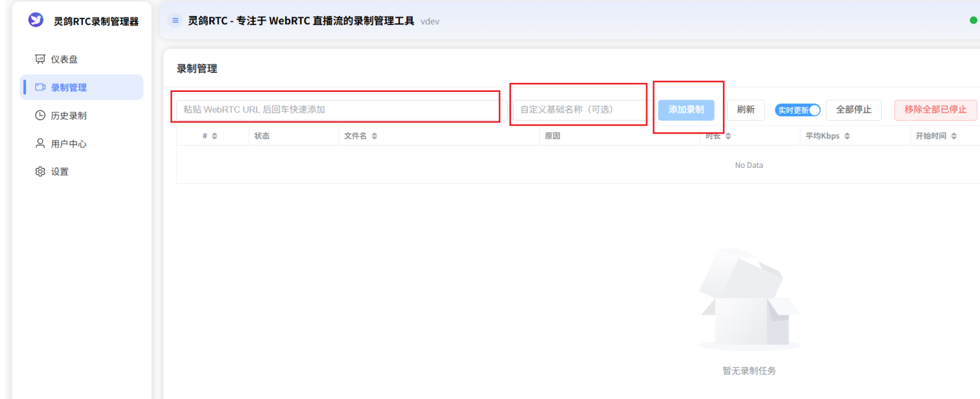This screenshot has height=399, width=980.
Task: Focus the WebRTC URL paste input field
Action: tap(338, 110)
